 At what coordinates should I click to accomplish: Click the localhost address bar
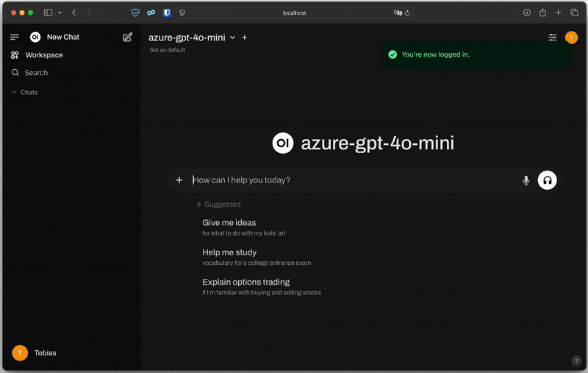[x=295, y=13]
